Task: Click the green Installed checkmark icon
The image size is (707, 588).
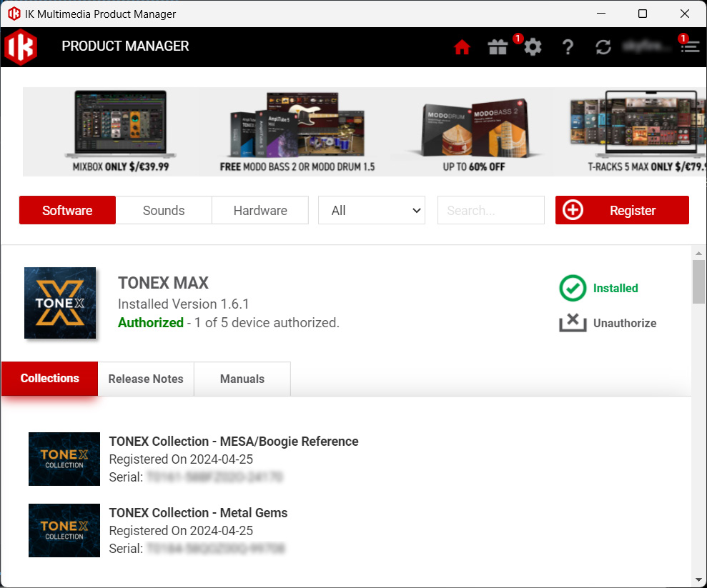Action: click(x=573, y=289)
